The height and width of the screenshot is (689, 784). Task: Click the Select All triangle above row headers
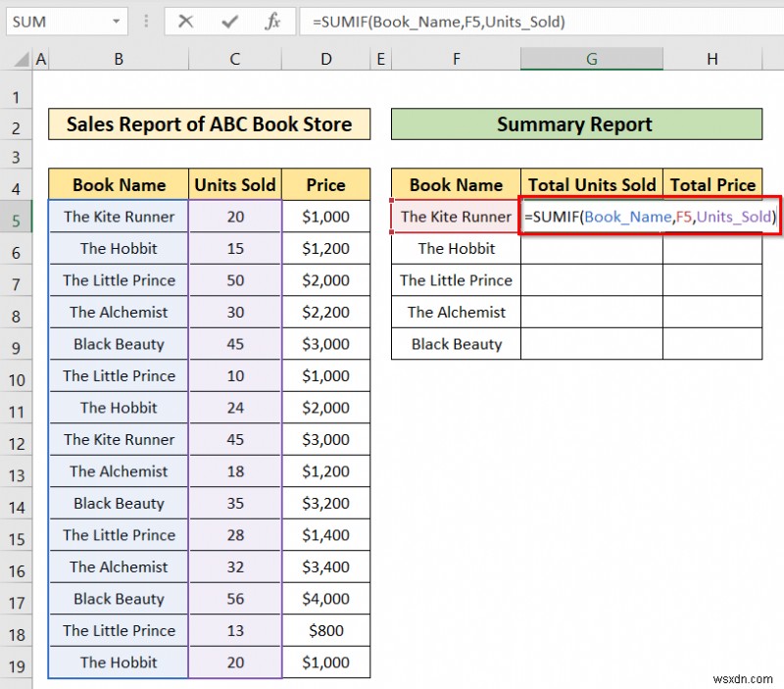[x=23, y=59]
